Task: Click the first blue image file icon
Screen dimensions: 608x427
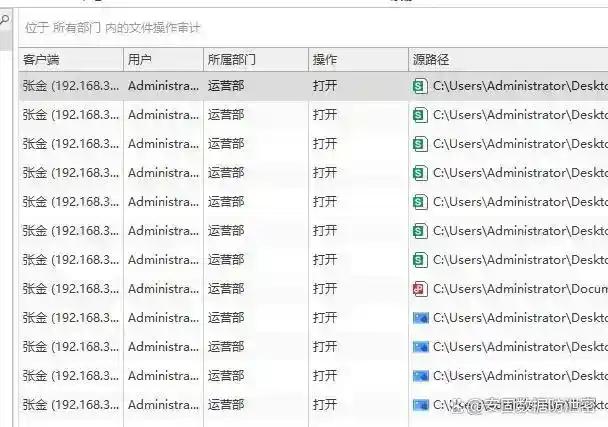Action: (421, 318)
